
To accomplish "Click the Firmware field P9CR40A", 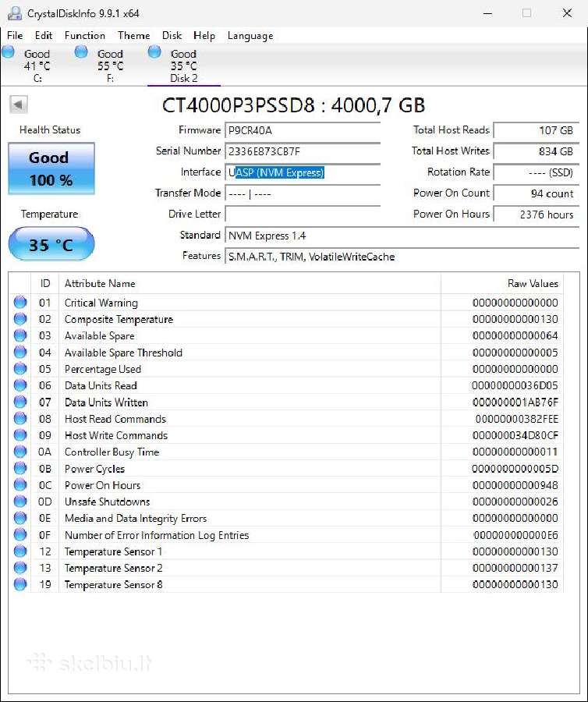I will click(303, 130).
